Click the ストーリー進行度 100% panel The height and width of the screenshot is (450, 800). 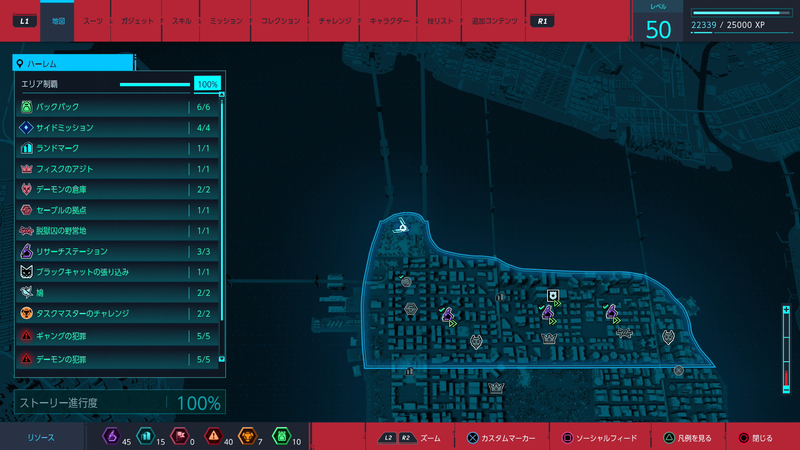tap(120, 403)
